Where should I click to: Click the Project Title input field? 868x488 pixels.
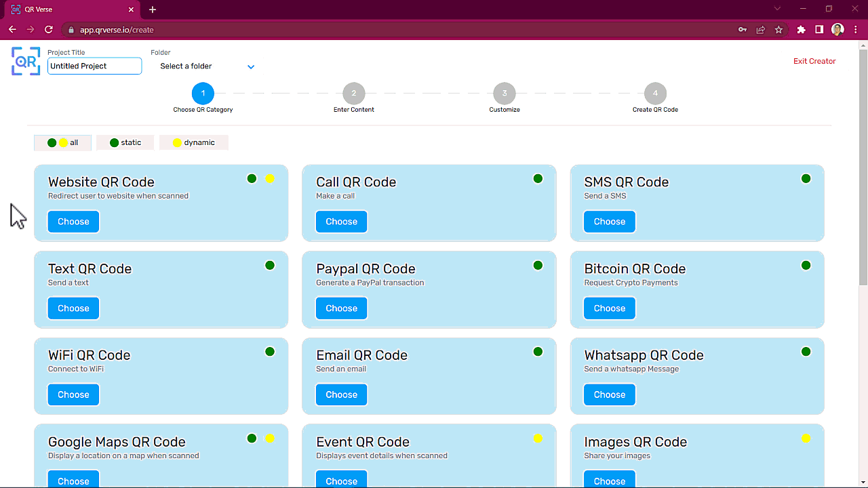(94, 66)
